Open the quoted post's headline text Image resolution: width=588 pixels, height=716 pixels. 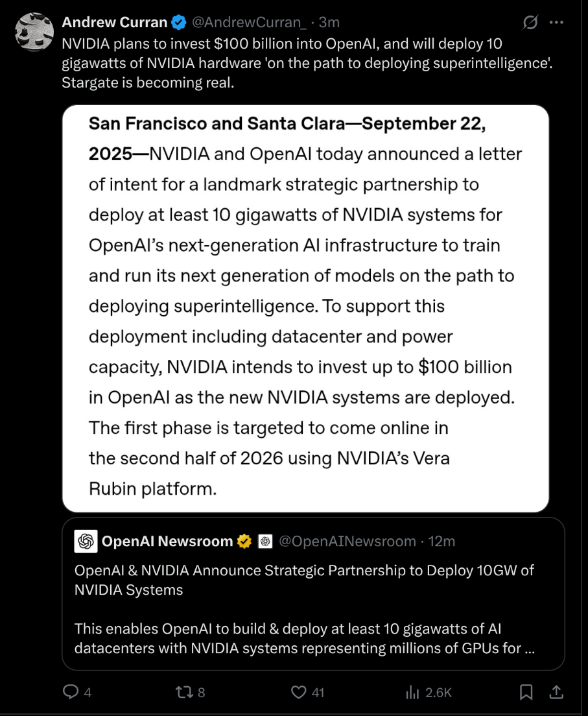(304, 580)
